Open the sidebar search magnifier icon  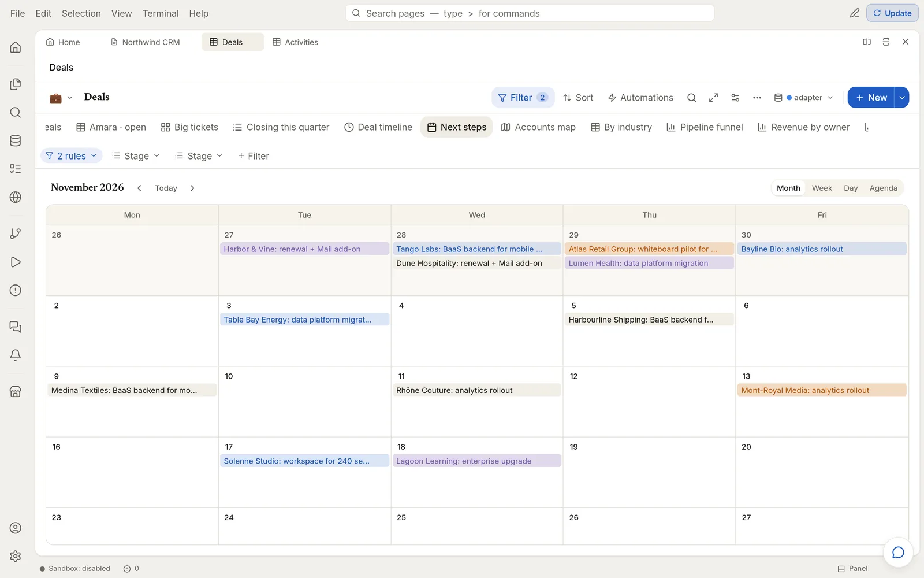(16, 112)
